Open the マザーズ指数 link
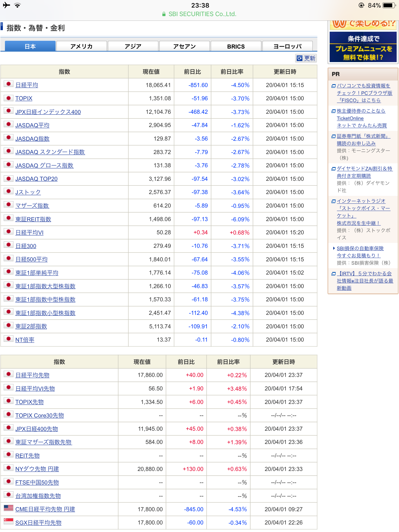Image resolution: width=399 pixels, height=532 pixels. (x=32, y=206)
